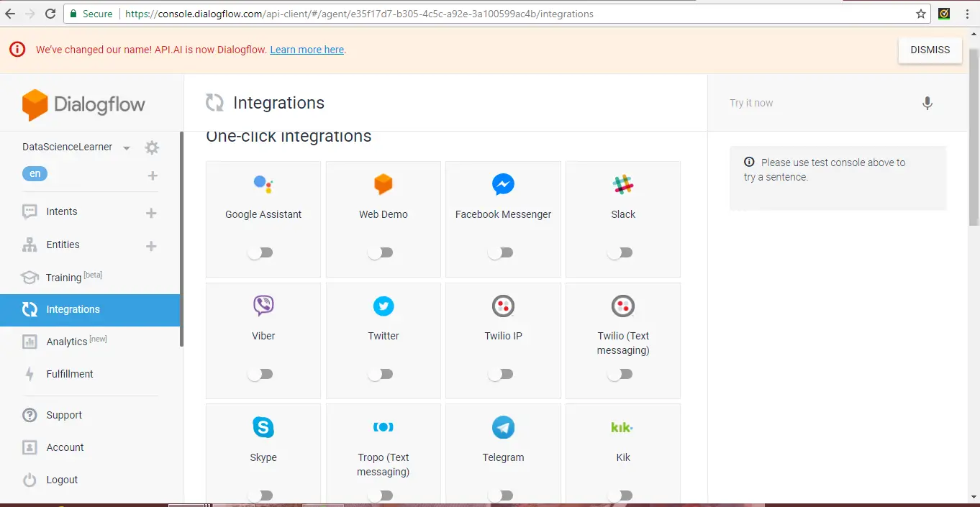
Task: Enable the Viber integration toggle
Action: click(260, 374)
